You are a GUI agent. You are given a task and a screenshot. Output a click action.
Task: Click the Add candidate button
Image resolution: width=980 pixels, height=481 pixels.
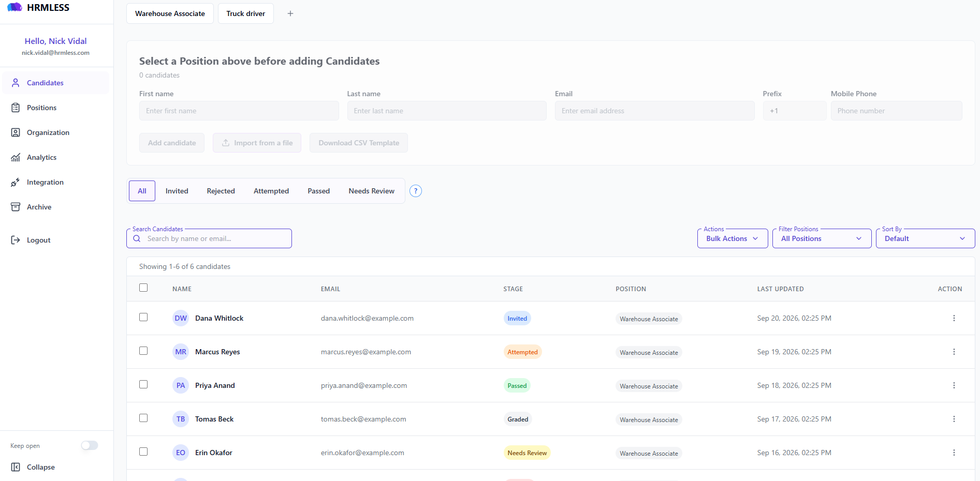pyautogui.click(x=172, y=143)
